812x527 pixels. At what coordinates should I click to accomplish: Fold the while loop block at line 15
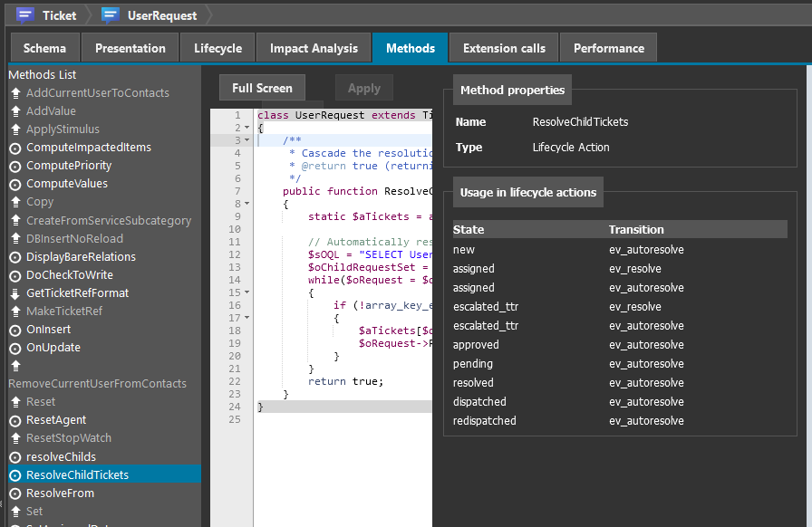pyautogui.click(x=247, y=293)
